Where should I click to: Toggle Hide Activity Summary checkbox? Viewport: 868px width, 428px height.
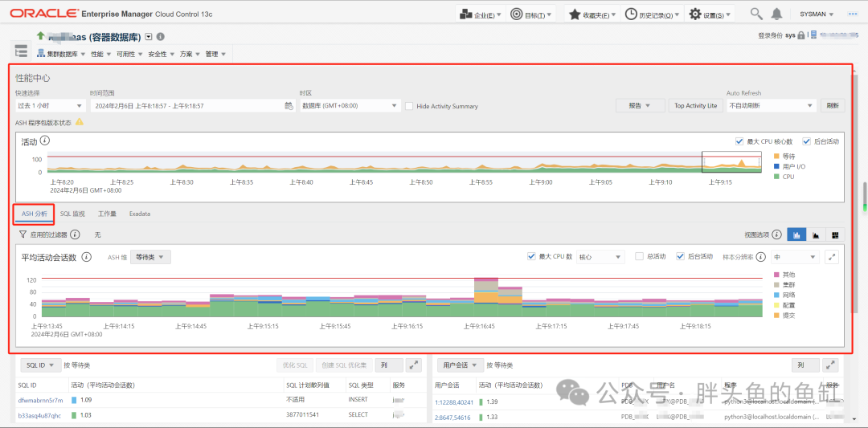409,106
